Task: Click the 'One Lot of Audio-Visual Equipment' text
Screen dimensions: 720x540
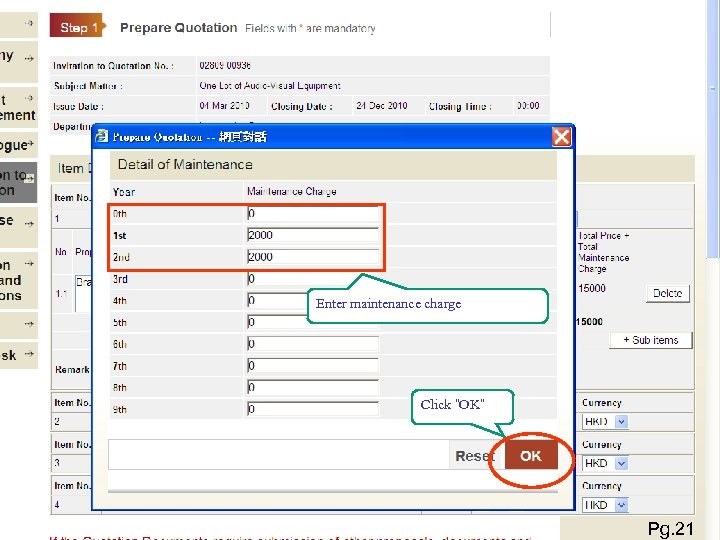Action: pos(270,85)
